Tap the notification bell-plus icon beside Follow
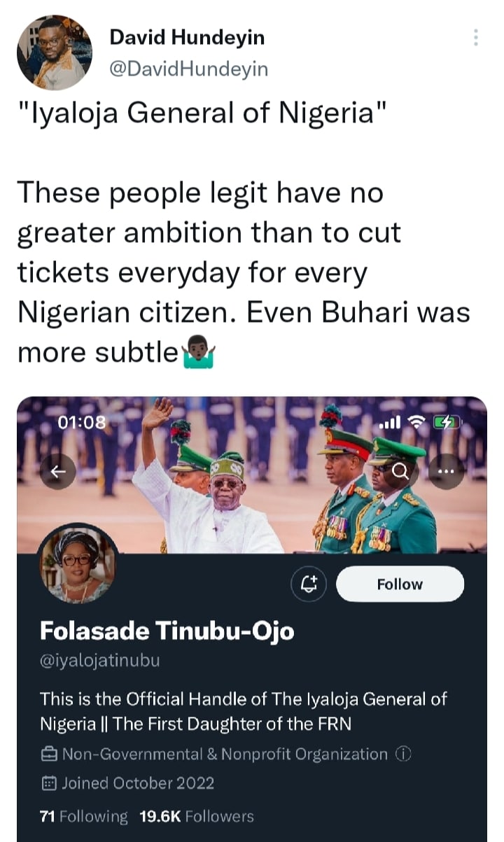The height and width of the screenshot is (842, 504). (310, 584)
